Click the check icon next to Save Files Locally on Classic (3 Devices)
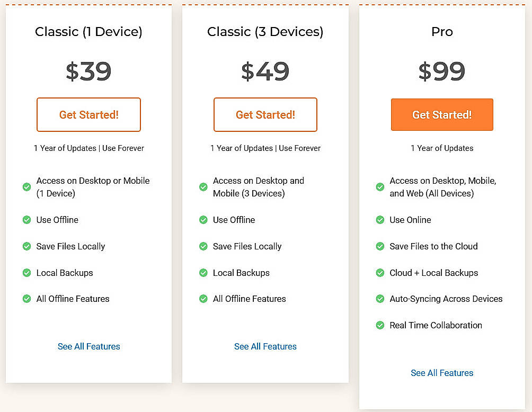Viewport: 532px width, 412px height. (203, 246)
